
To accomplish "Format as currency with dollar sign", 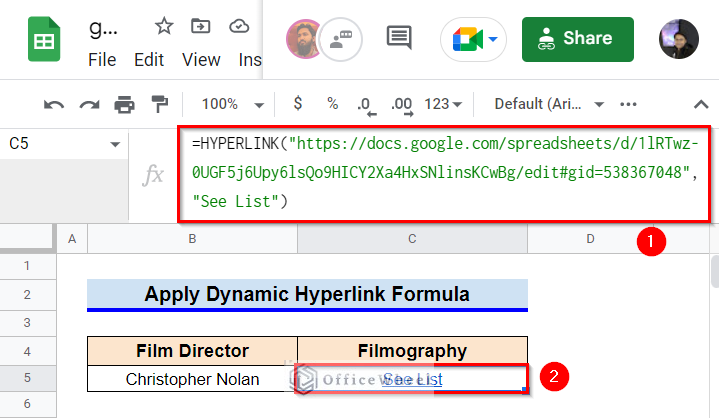I will click(x=298, y=104).
